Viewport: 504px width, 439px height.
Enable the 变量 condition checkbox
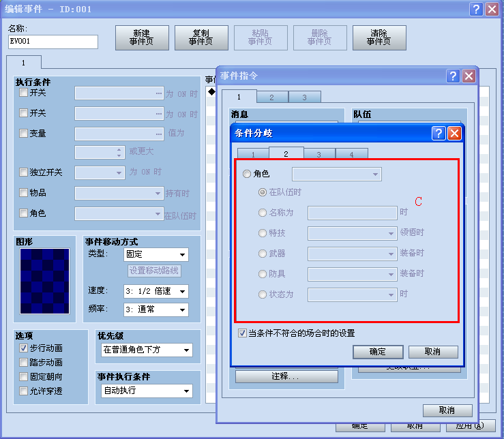(x=23, y=134)
